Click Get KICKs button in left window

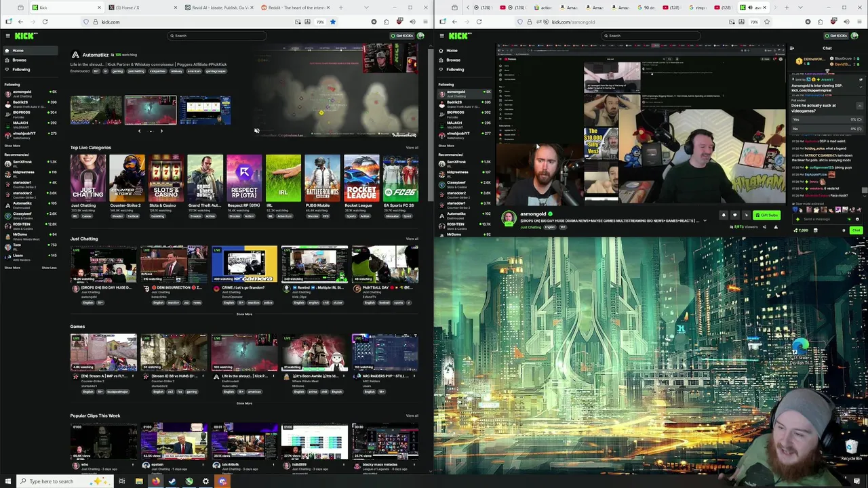(x=401, y=36)
